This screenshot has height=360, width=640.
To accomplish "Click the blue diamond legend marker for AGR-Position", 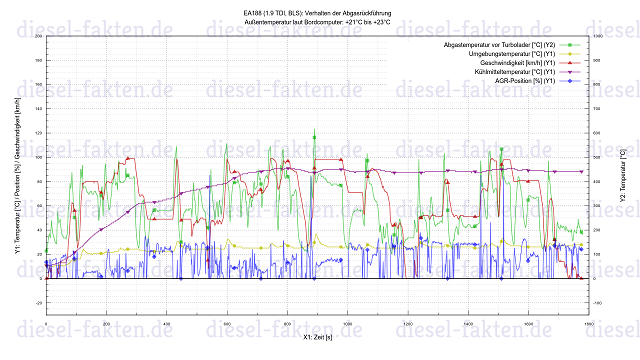I will (x=570, y=81).
